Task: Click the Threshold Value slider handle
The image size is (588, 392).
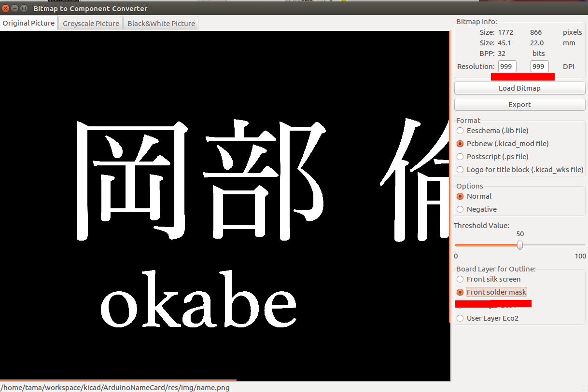Action: 519,245
